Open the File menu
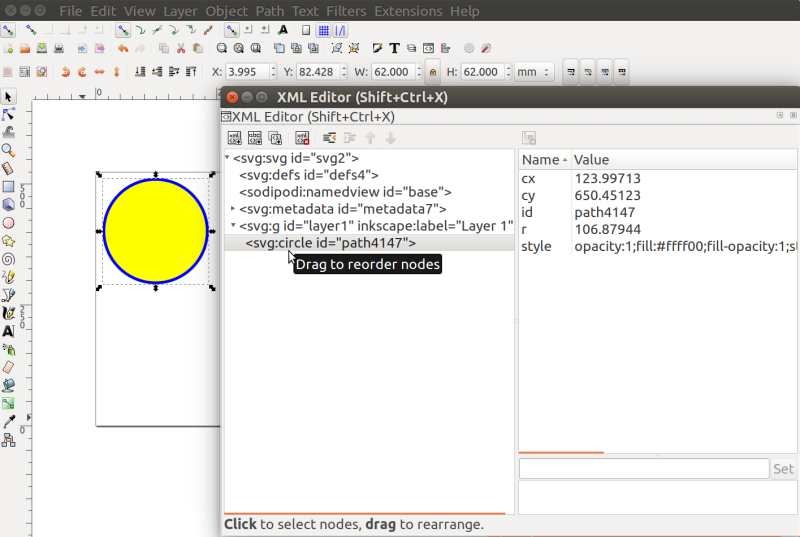Image resolution: width=800 pixels, height=537 pixels. point(70,11)
